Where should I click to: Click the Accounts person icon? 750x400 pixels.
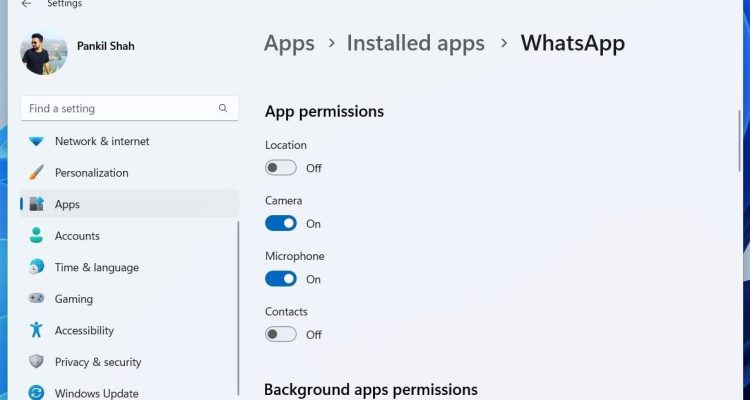[x=36, y=235]
